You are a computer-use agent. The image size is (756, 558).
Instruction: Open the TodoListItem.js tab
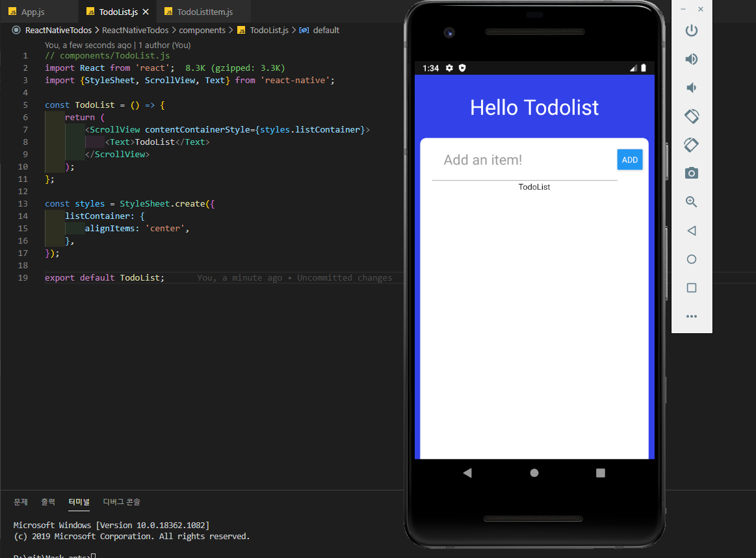[x=203, y=11]
